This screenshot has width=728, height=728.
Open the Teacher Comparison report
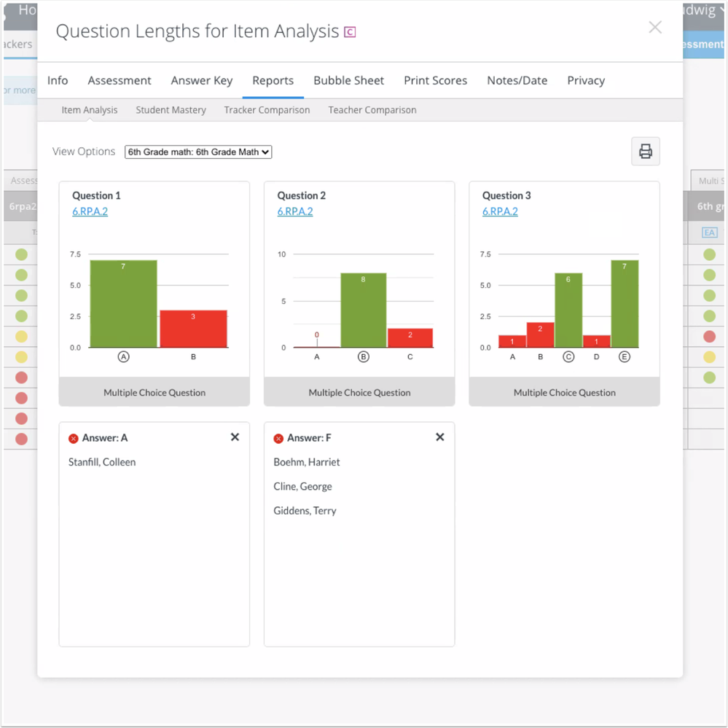coord(372,110)
